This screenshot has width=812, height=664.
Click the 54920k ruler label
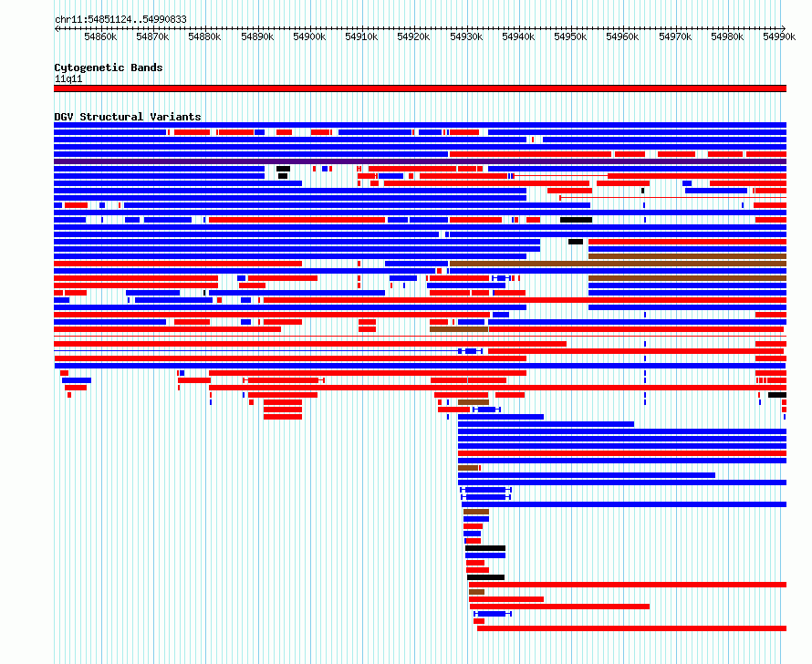pos(414,36)
